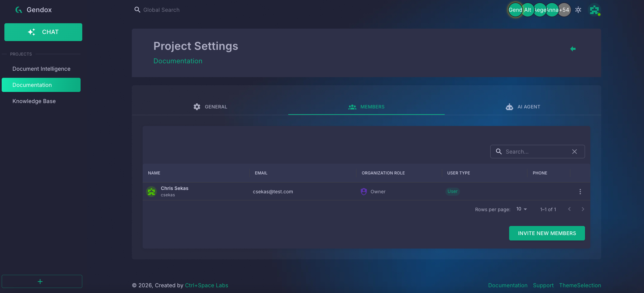The width and height of the screenshot is (644, 293).
Task: Go to next page of members
Action: click(583, 209)
